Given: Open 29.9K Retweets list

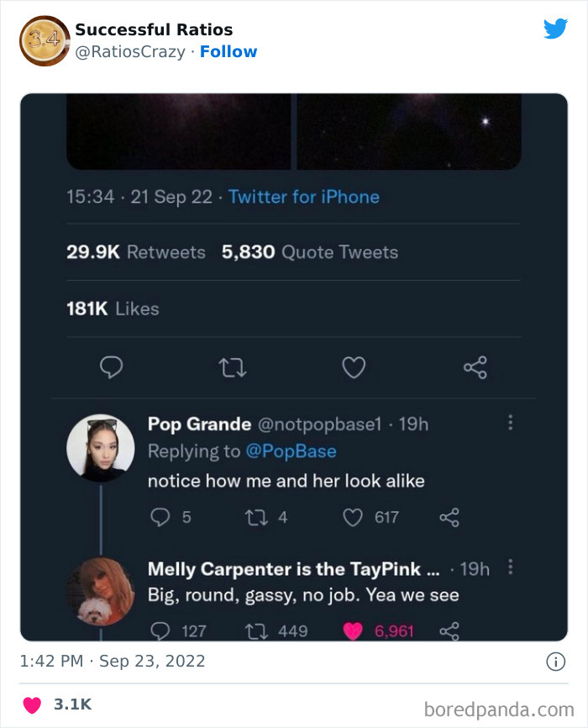Looking at the screenshot, I should (x=135, y=252).
